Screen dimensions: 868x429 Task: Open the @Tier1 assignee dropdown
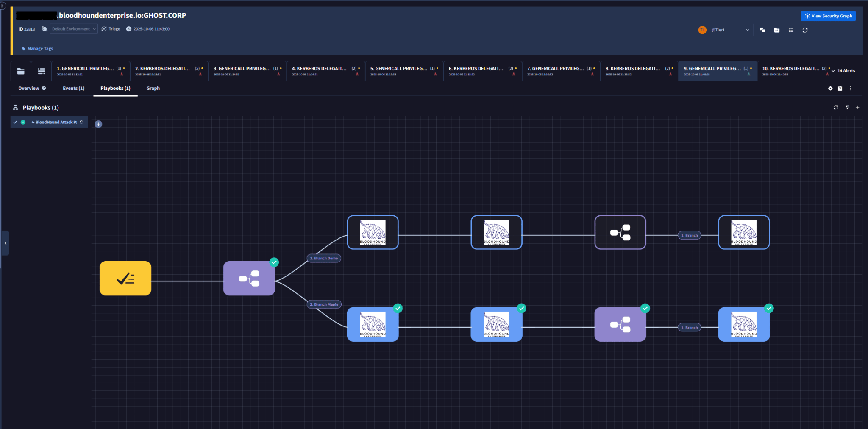(x=730, y=30)
